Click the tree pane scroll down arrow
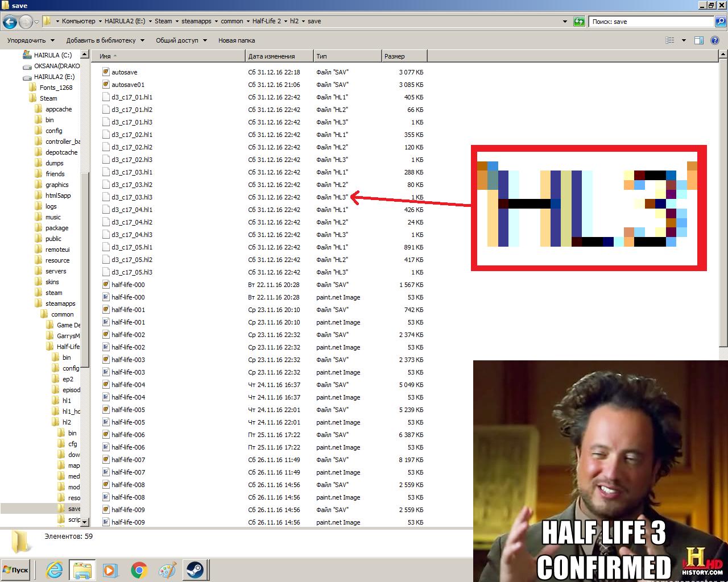 [85, 522]
